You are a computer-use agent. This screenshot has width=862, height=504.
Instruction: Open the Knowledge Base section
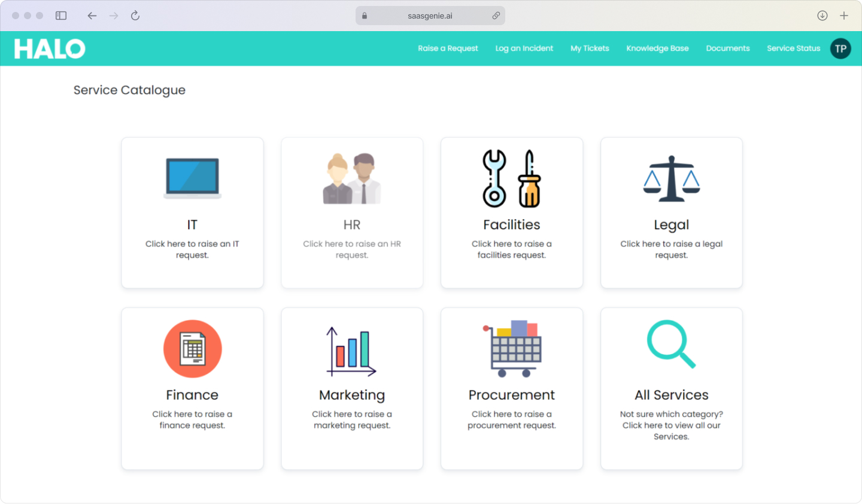(657, 48)
